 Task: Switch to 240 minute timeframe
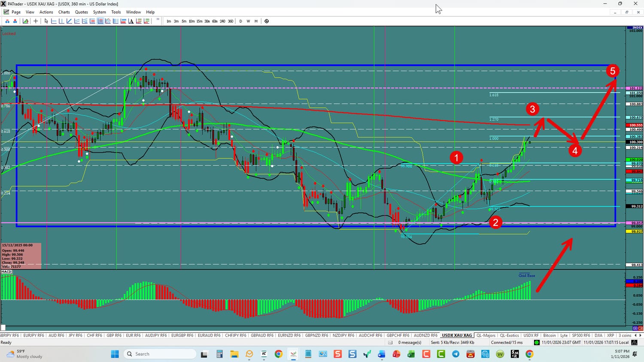point(222,21)
